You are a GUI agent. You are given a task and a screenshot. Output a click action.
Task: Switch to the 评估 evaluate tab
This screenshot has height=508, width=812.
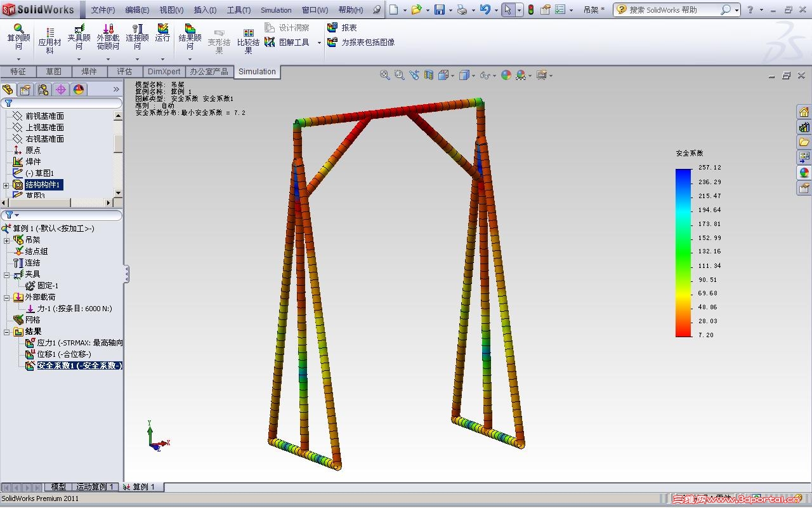coord(124,72)
